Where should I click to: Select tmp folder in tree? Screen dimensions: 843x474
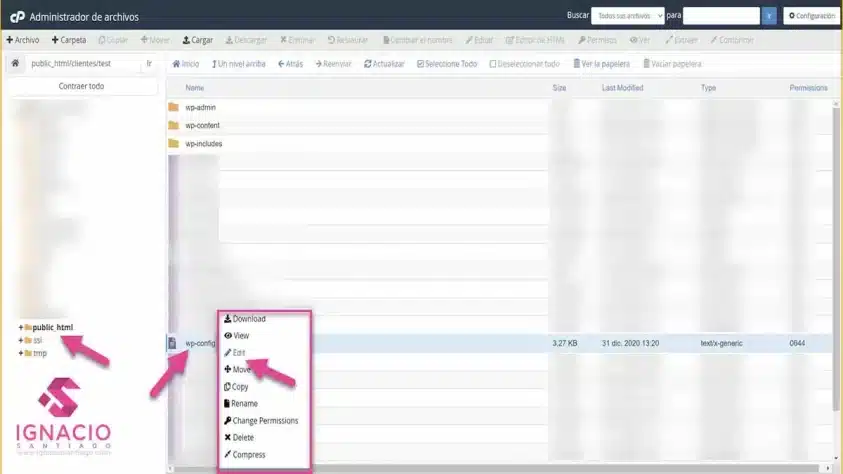(x=39, y=353)
